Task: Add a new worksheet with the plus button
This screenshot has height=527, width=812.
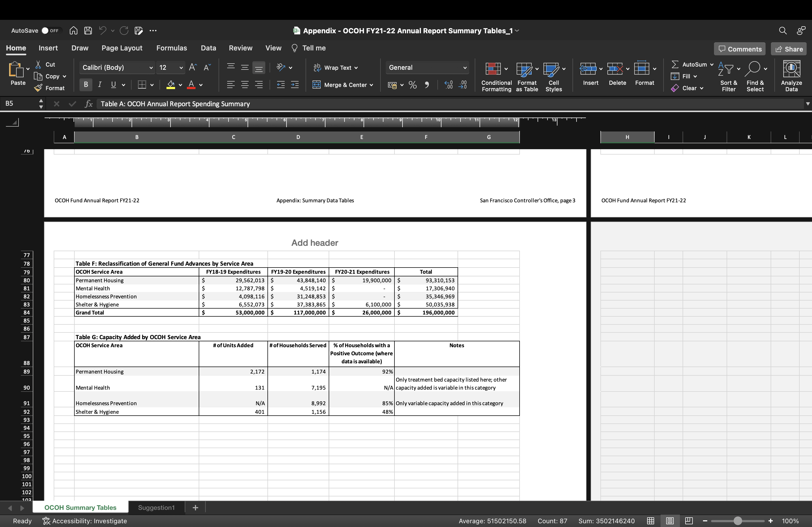Action: 195,508
